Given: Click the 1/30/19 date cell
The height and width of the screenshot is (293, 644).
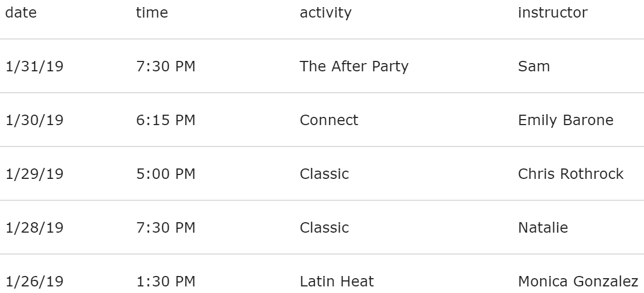Looking at the screenshot, I should (34, 120).
